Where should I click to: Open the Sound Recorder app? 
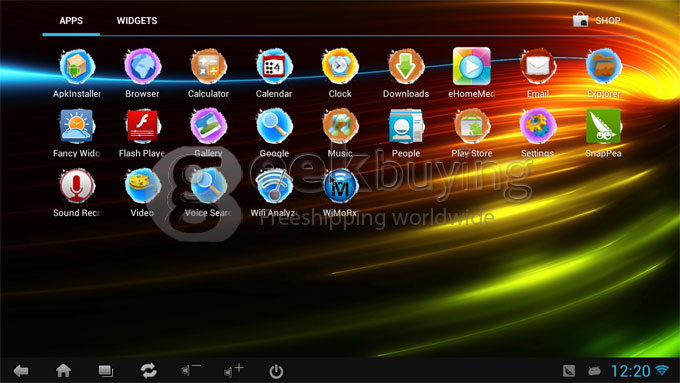(x=77, y=193)
